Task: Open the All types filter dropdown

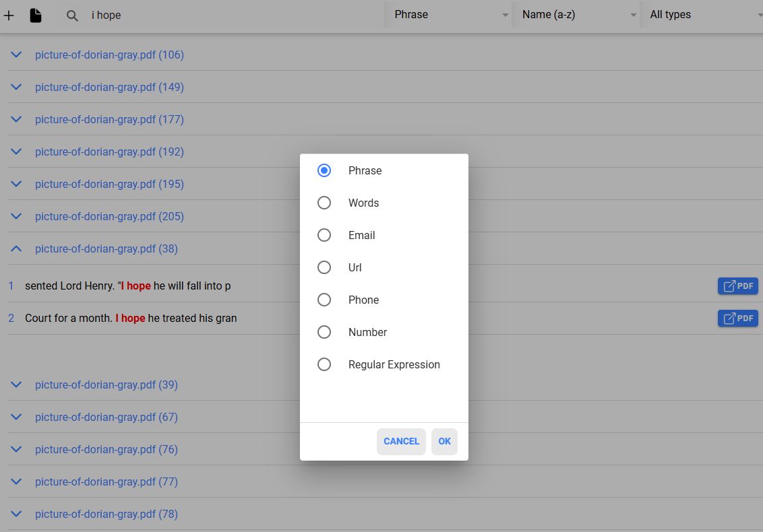Action: 703,14
